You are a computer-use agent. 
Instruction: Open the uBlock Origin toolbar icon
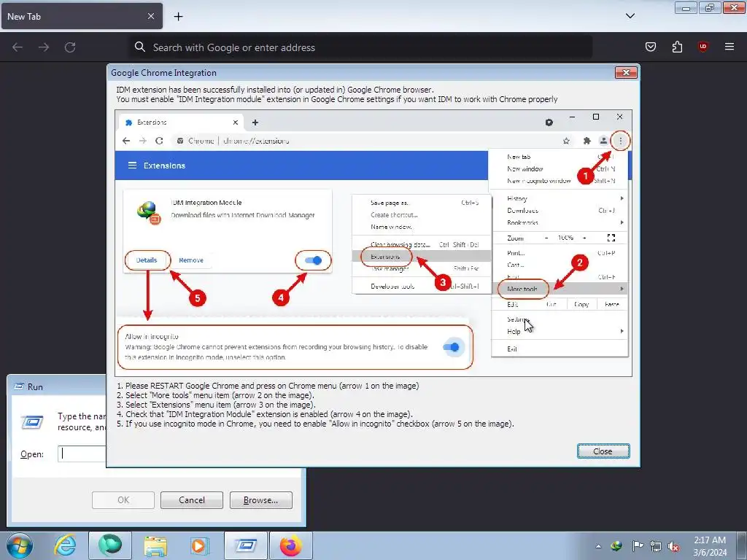pos(703,47)
